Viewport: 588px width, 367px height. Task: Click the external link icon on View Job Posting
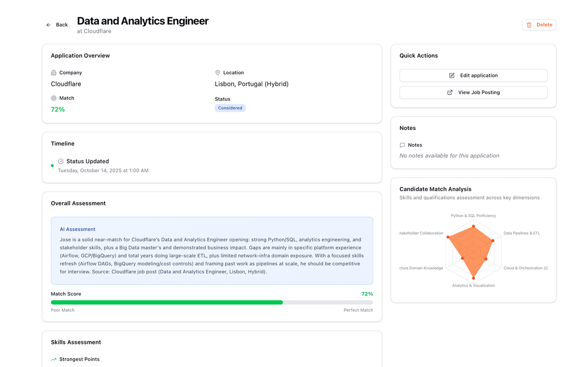pyautogui.click(x=450, y=92)
